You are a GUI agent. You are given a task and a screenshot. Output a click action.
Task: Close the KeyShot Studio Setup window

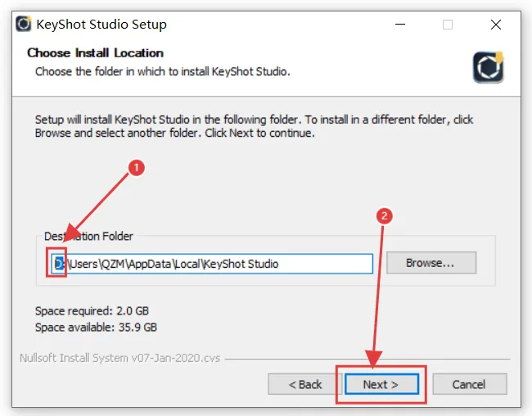click(496, 25)
